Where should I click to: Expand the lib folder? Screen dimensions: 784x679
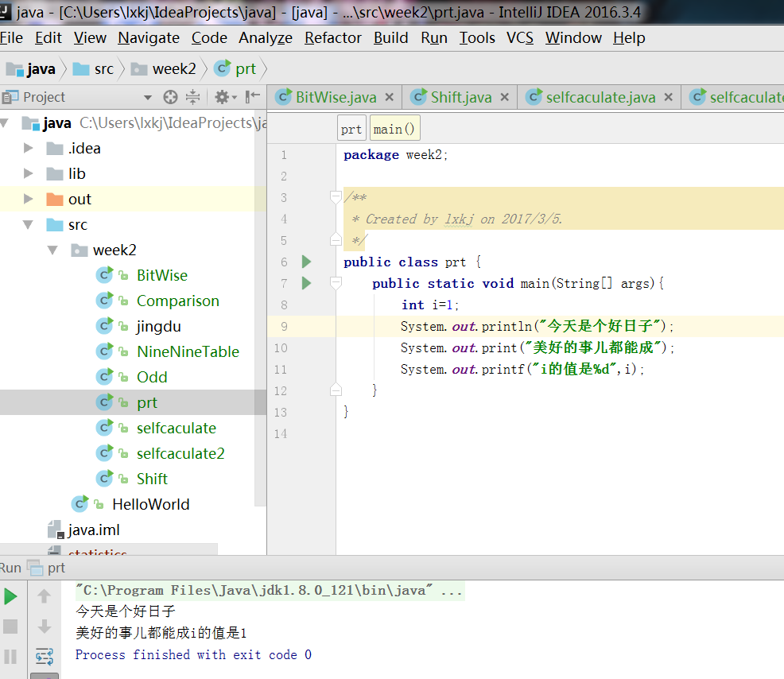(x=28, y=173)
